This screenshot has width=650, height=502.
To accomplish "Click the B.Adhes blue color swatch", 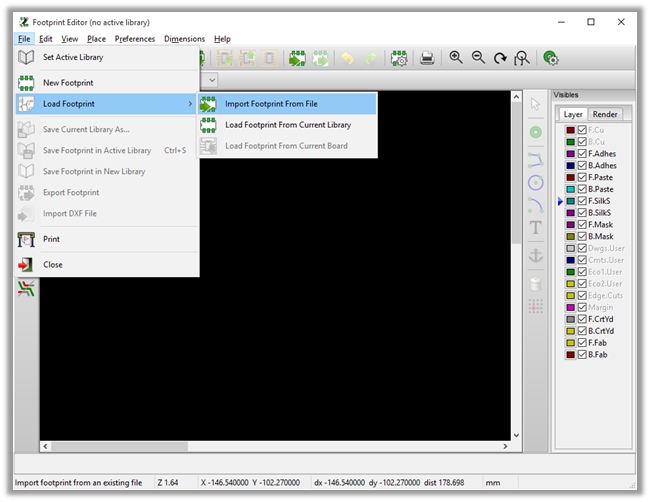I will pos(570,166).
